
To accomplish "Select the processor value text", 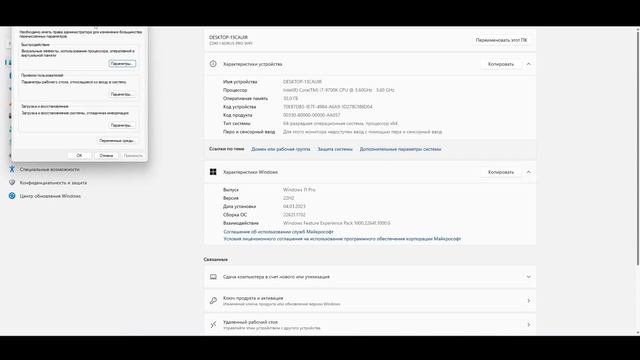I will click(x=339, y=90).
